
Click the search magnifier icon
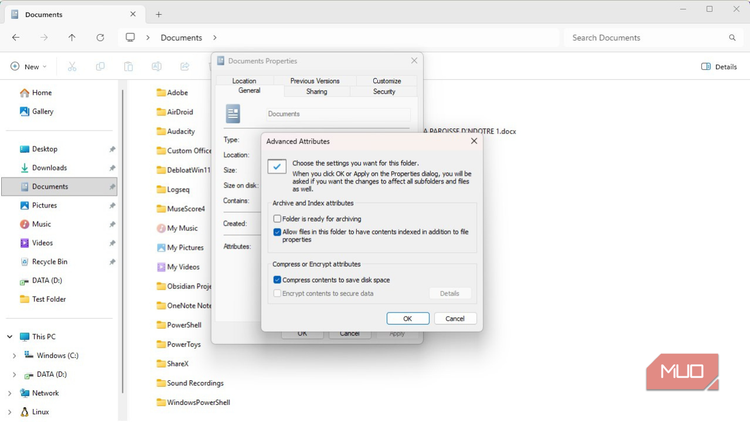(x=732, y=37)
